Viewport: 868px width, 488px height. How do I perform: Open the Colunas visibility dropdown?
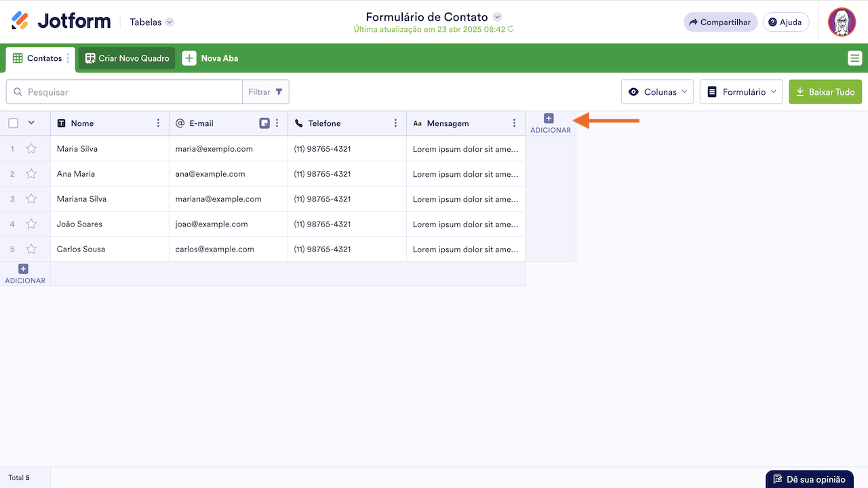point(657,91)
